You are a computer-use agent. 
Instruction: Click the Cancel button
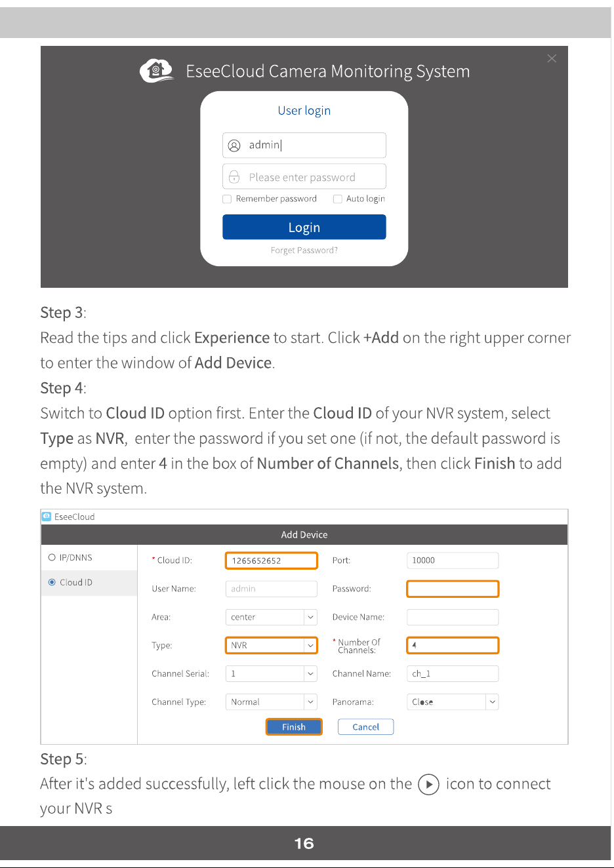coord(366,727)
